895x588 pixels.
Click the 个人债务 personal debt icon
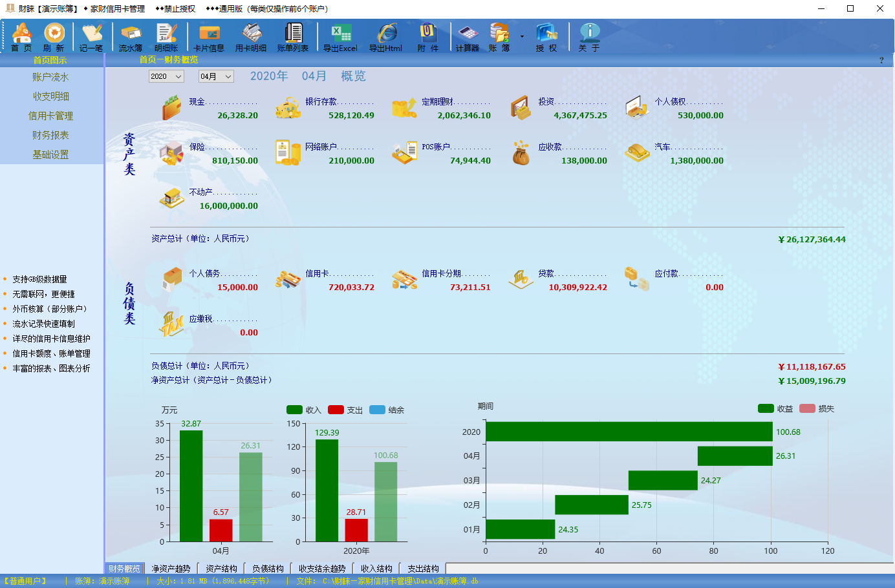tap(172, 279)
